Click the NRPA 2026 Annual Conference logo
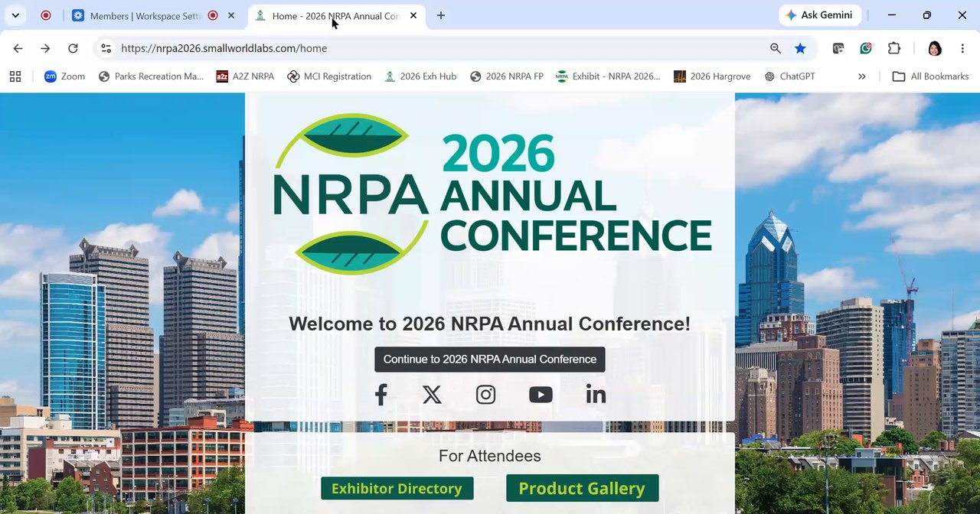The image size is (980, 514). pyautogui.click(x=492, y=194)
